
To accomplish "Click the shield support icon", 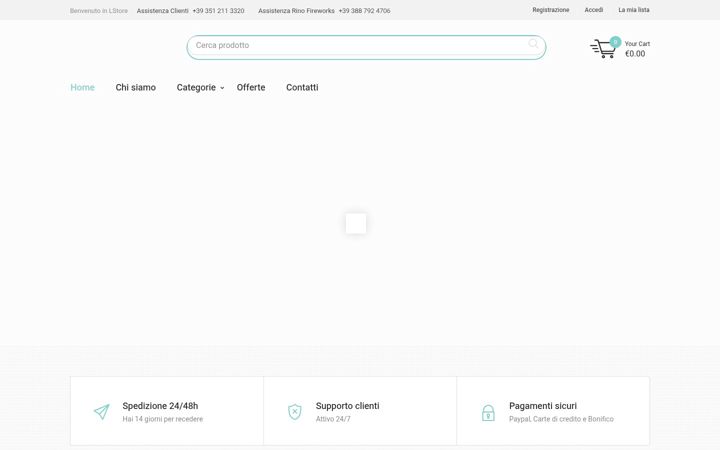I will pos(295,412).
